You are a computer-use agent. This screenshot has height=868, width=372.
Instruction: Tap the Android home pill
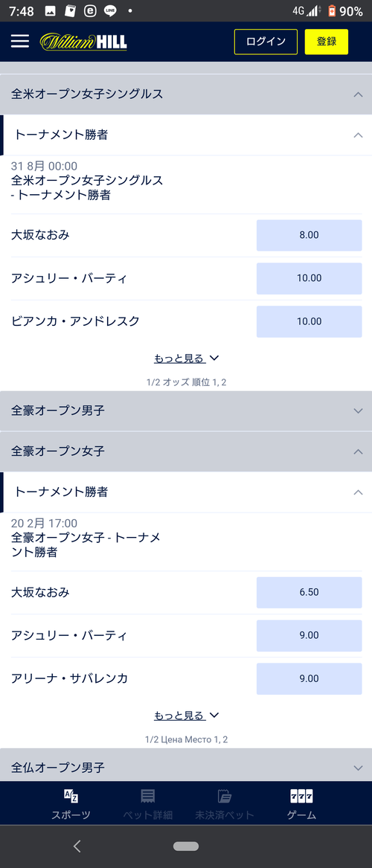pyautogui.click(x=186, y=846)
